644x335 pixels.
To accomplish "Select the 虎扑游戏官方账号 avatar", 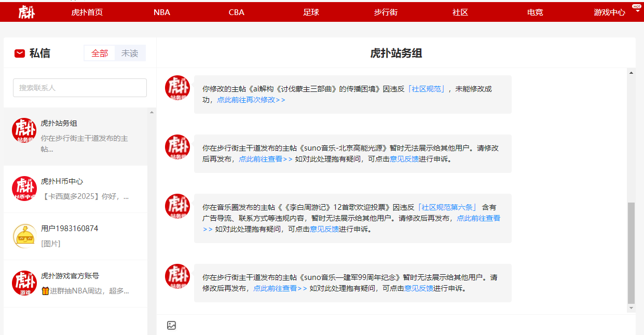I will pos(24,283).
